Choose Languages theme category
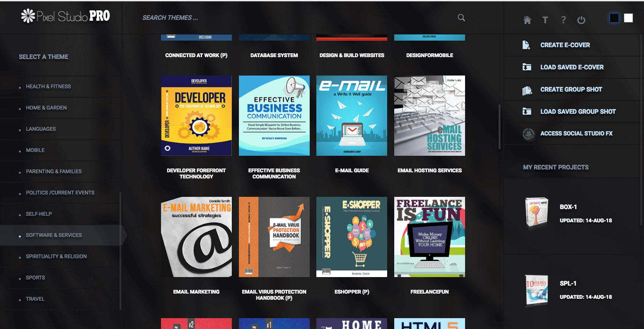644x329 pixels. click(41, 129)
